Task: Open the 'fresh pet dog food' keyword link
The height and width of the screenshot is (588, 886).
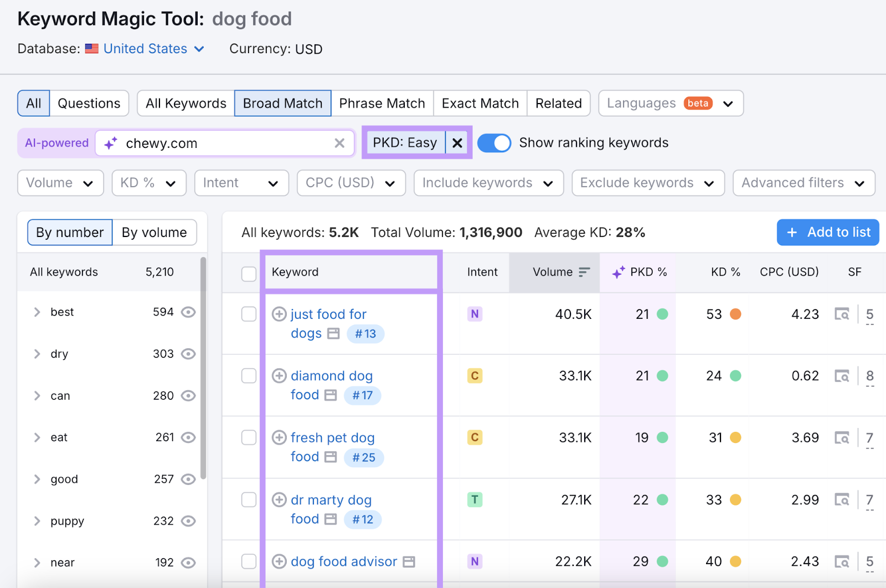Action: pyautogui.click(x=332, y=437)
